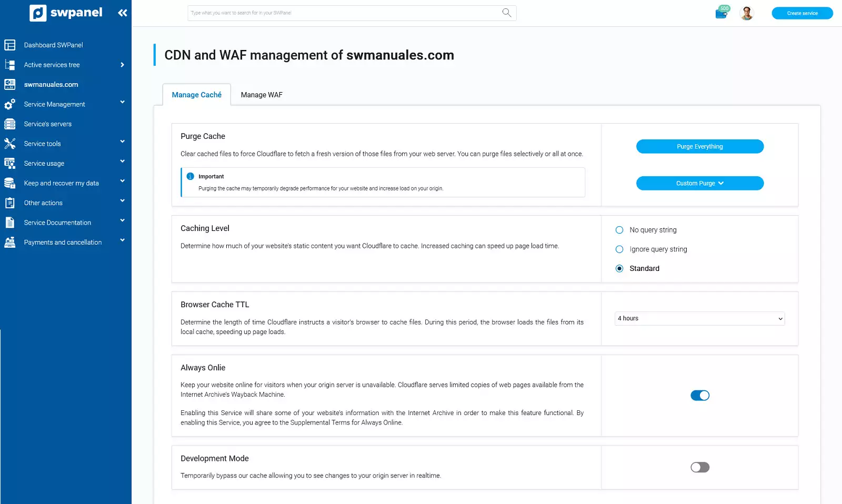
Task: Click the Service tools wrench icon
Action: tap(10, 144)
